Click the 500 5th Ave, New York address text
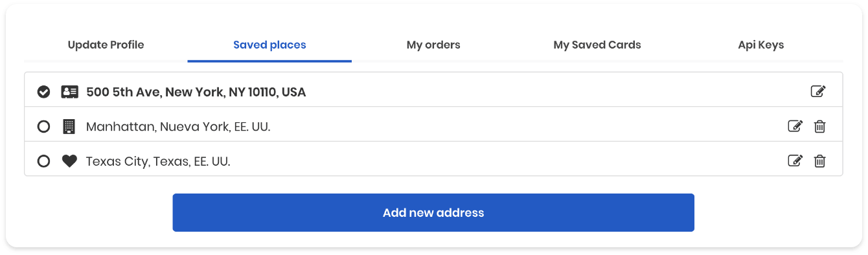Image resolution: width=868 pixels, height=255 pixels. pos(196,92)
